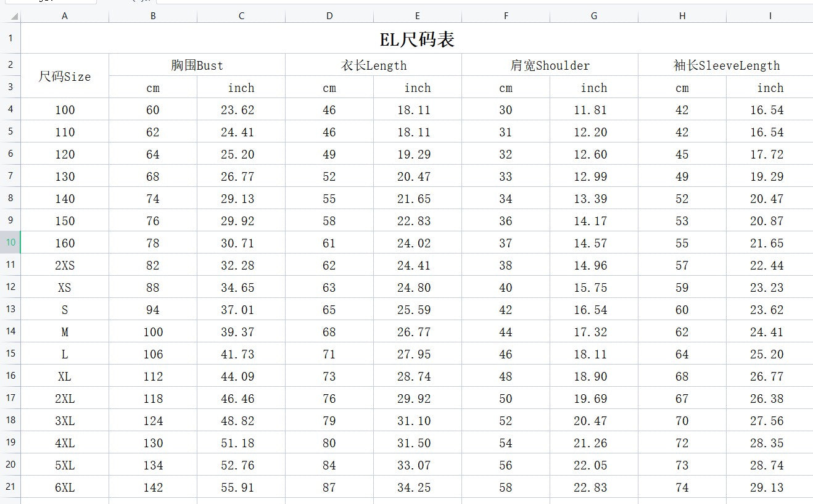Select the 袖长SleeveLength header cell
813x504 pixels.
(x=726, y=65)
